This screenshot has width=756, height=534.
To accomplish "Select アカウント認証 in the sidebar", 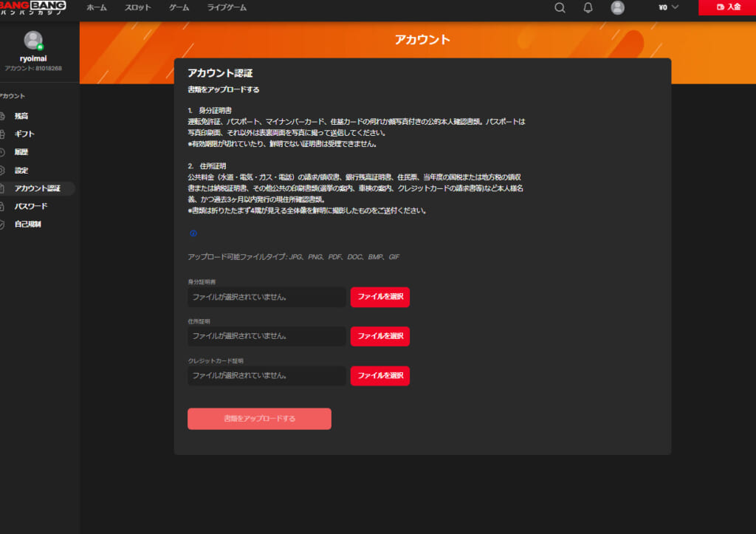I will [x=37, y=188].
